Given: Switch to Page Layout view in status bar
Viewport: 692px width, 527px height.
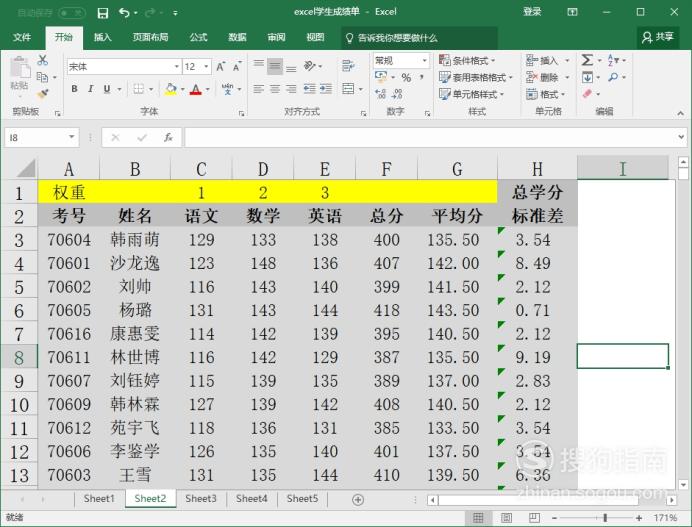Looking at the screenshot, I should click(506, 517).
